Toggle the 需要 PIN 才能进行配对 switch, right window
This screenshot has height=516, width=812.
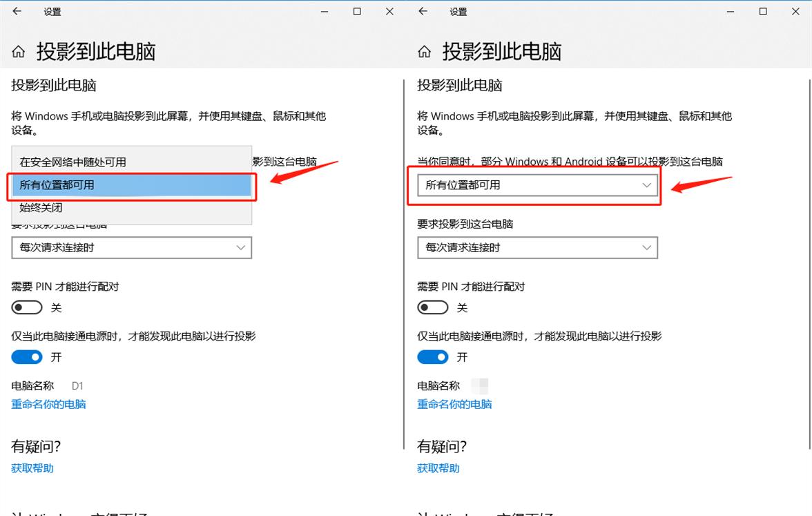point(432,307)
